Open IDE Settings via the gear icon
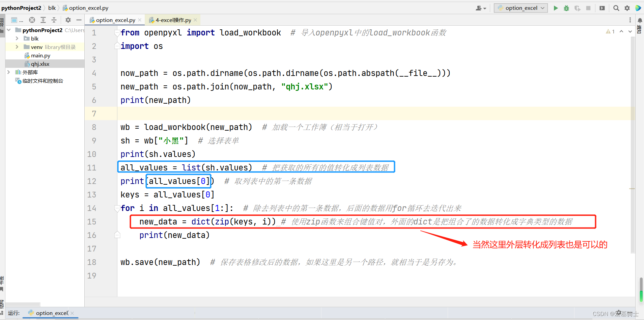Image resolution: width=644 pixels, height=320 pixels. pyautogui.click(x=627, y=8)
